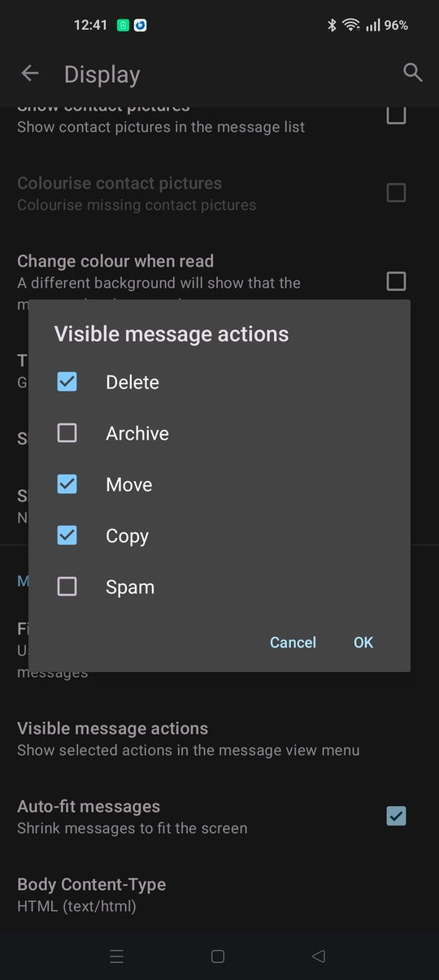Tap the Bluetooth status icon

332,25
